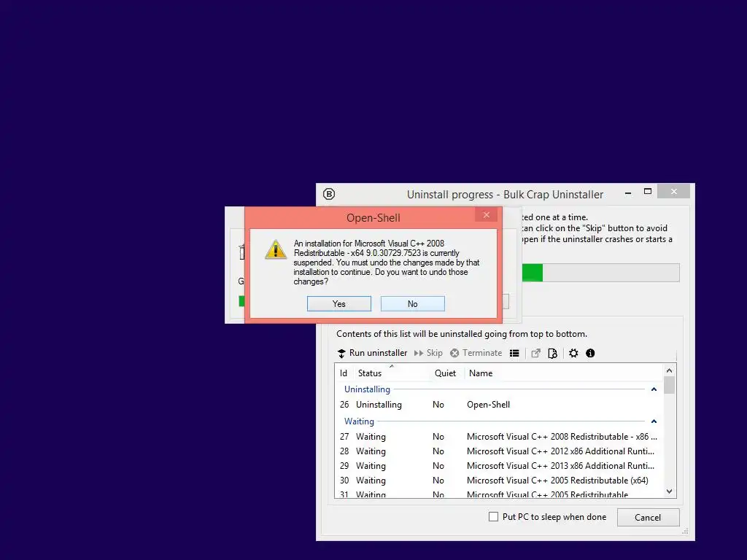
Task: Minimize the Bulk Crap Uninstaller window
Action: tap(628, 192)
